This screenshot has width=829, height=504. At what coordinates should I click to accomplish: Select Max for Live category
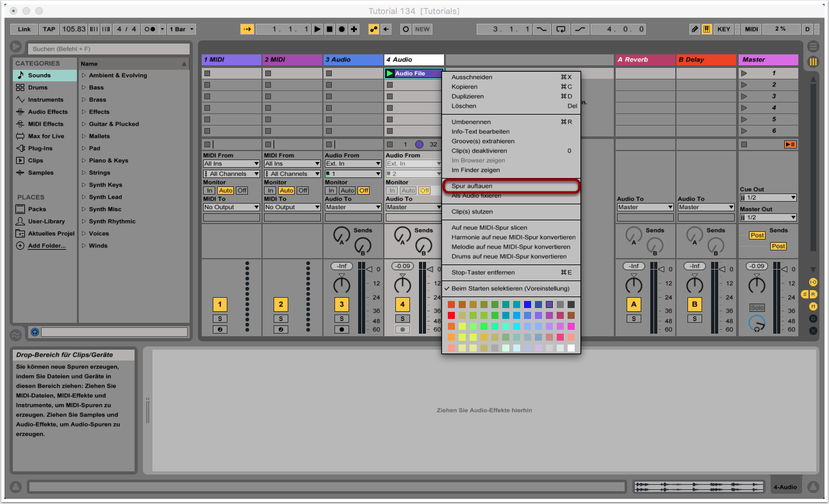click(45, 136)
